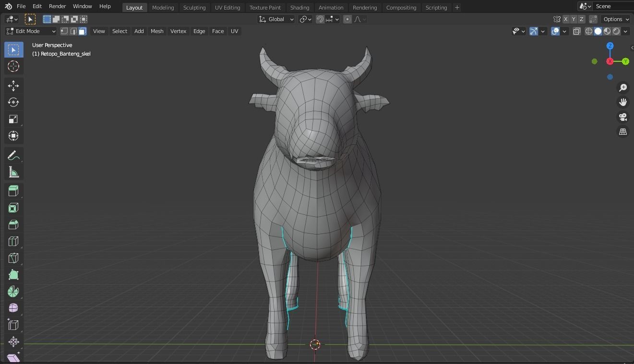Toggle show gizmo button
Screen dimensions: 634x364
(534, 31)
